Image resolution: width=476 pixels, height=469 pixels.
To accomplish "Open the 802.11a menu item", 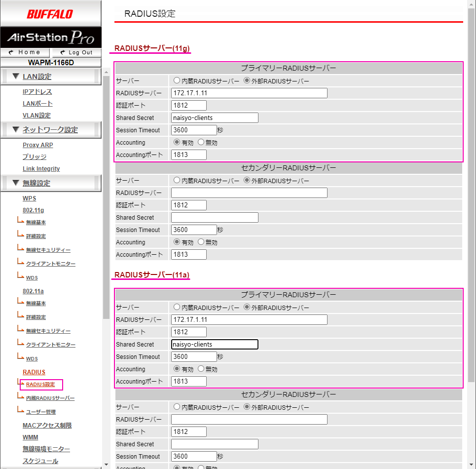I will (x=33, y=291).
